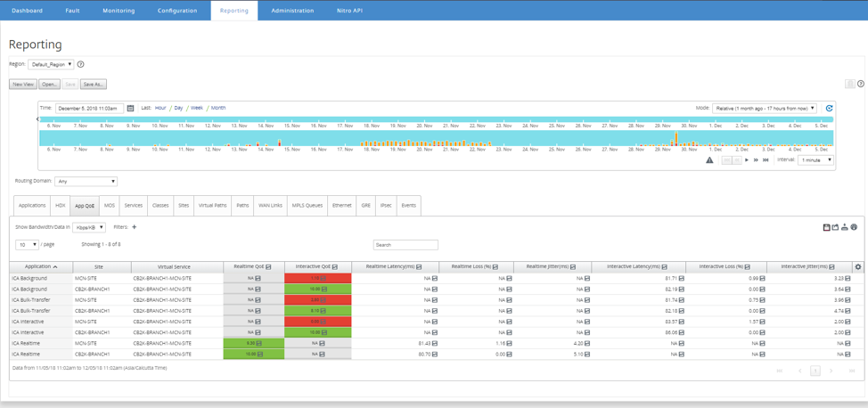868x408 pixels.
Task: Switch to the MPLS Queues tab
Action: click(x=307, y=205)
